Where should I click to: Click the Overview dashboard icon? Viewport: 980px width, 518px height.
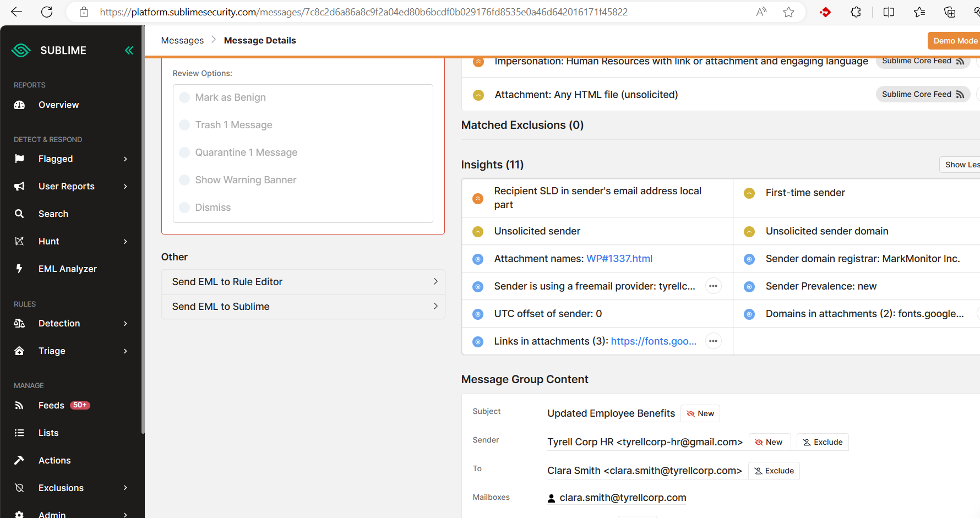coord(19,105)
